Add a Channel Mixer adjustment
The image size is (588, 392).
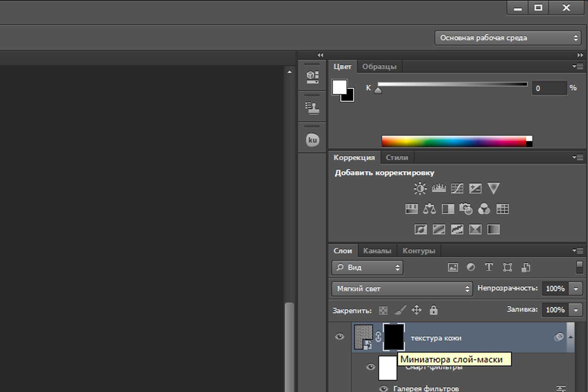pos(484,209)
